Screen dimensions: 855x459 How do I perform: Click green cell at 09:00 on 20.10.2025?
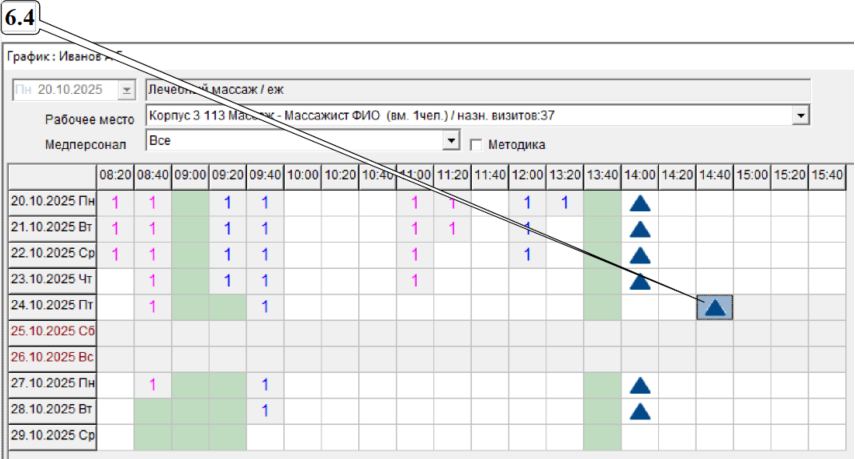point(190,203)
